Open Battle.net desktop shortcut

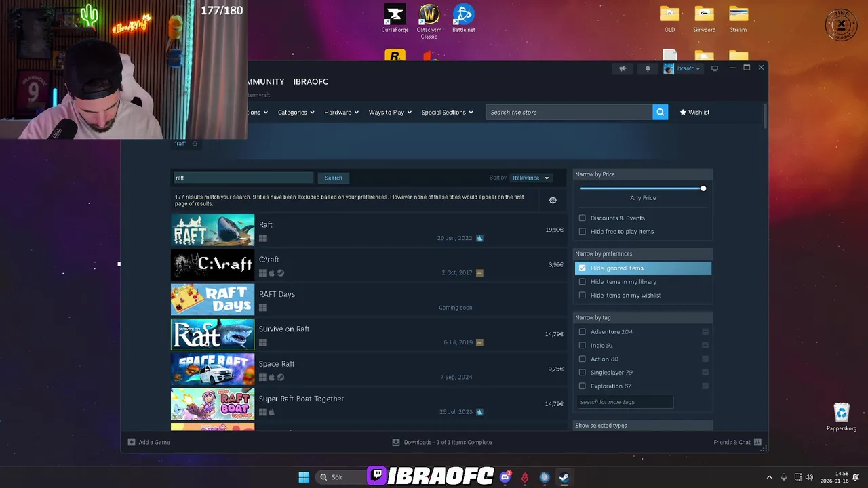(x=463, y=18)
